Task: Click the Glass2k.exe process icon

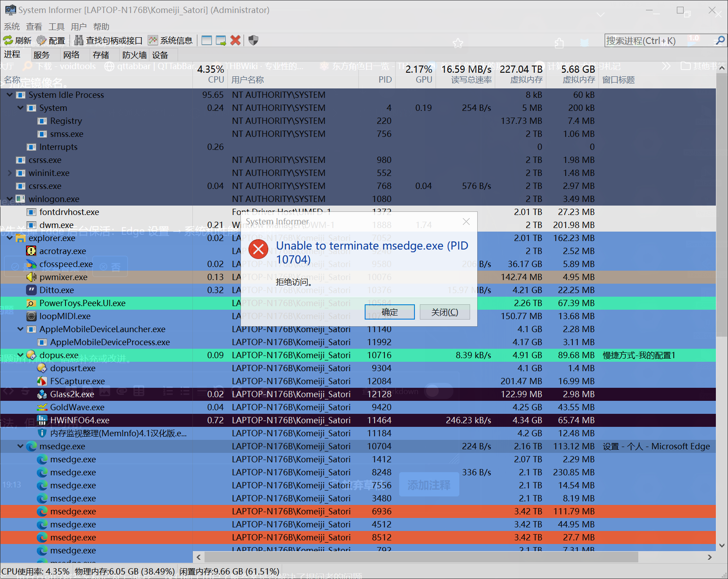Action: 42,394
